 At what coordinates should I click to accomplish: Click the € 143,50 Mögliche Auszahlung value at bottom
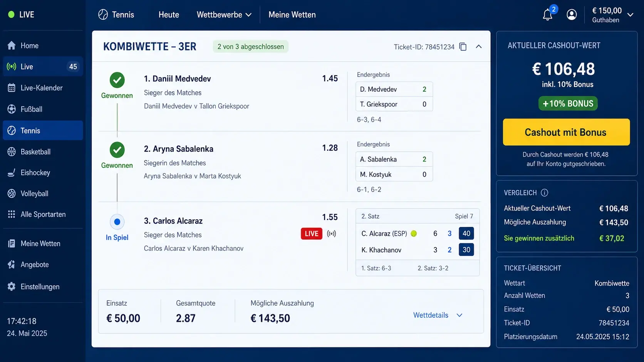(270, 318)
